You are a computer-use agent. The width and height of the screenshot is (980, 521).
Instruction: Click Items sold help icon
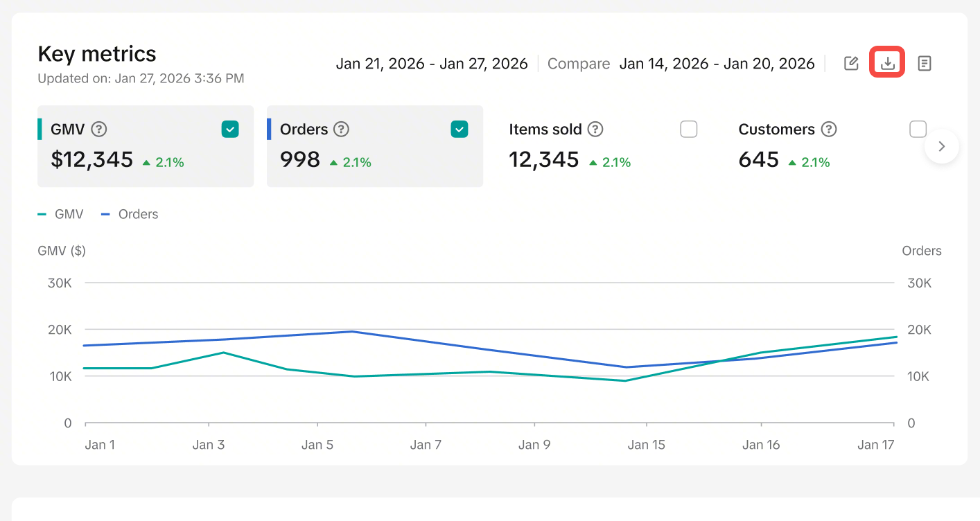(595, 129)
